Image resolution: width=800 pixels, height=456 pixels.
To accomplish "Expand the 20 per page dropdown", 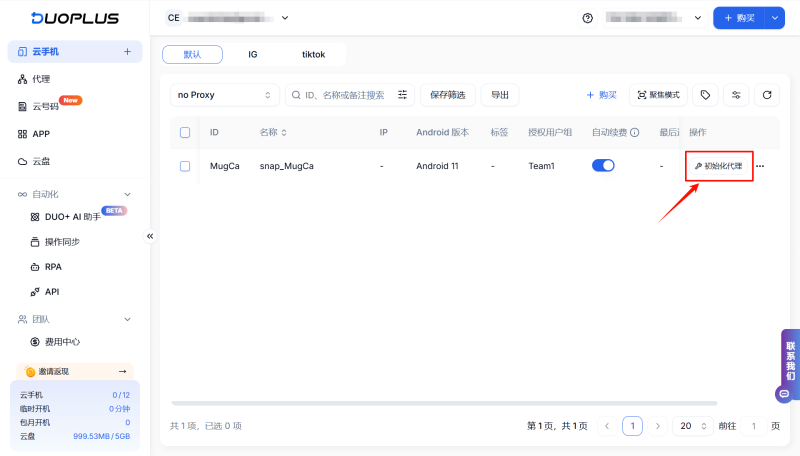I will (x=692, y=426).
